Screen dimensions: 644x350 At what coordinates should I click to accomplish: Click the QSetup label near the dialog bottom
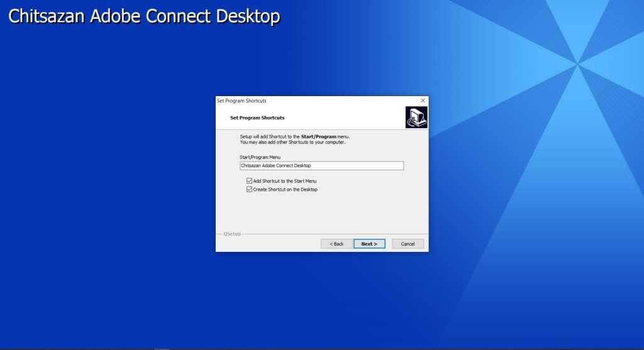pos(231,234)
